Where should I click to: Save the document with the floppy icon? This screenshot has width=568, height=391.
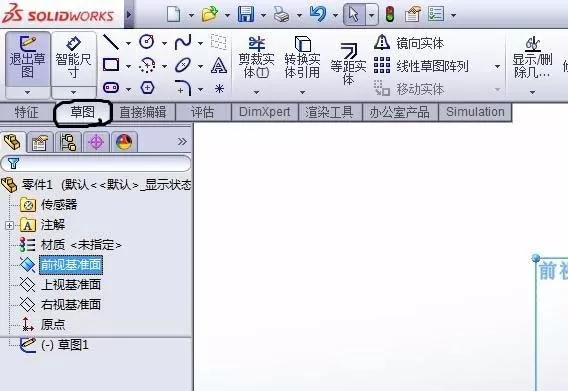tap(246, 14)
